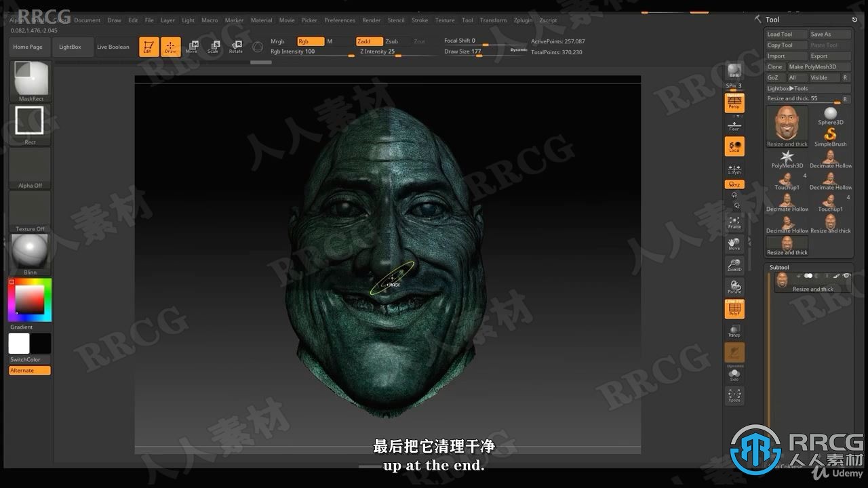This screenshot has height=488, width=868.
Task: Select the Move transform icon in top shelf
Action: (193, 47)
